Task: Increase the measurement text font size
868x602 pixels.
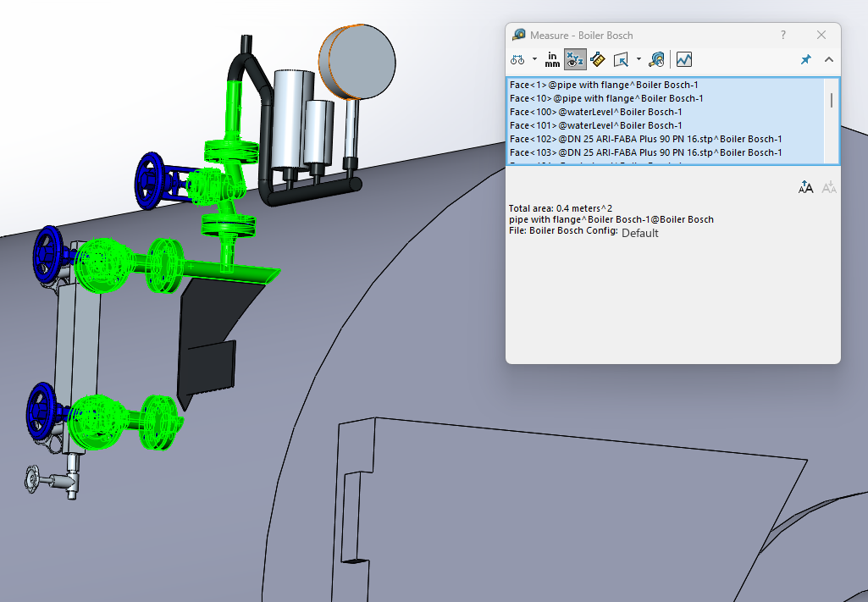Action: coord(806,188)
